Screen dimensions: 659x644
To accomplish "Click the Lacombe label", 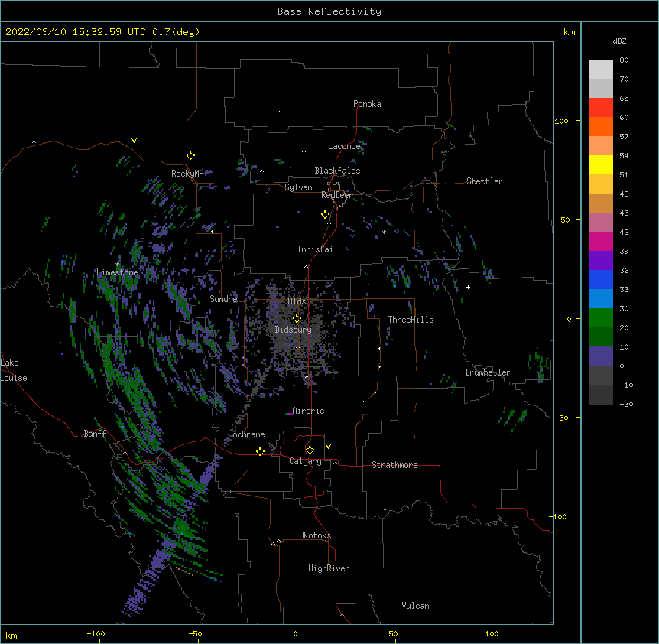I will point(344,146).
